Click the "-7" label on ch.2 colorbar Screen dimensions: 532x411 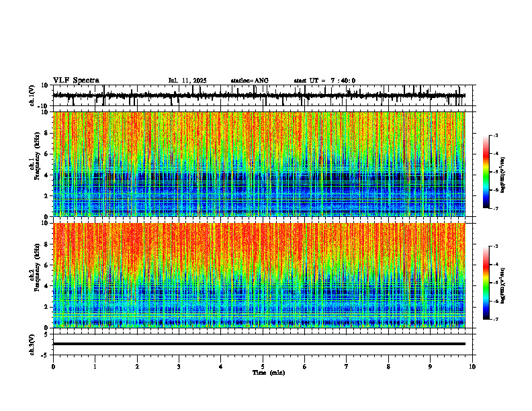coord(496,319)
